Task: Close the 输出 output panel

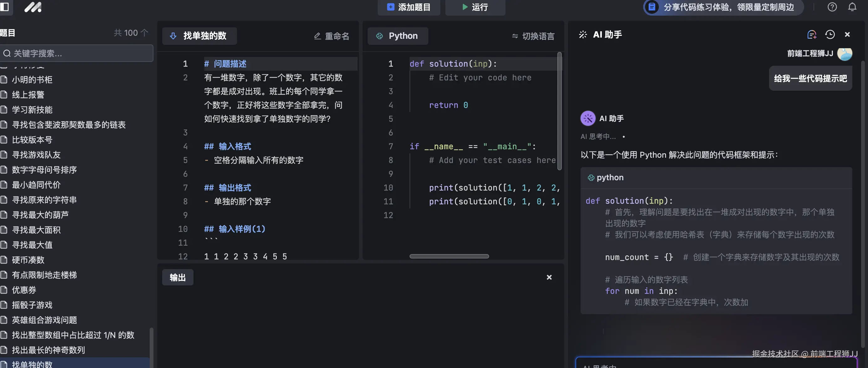Action: pyautogui.click(x=549, y=277)
